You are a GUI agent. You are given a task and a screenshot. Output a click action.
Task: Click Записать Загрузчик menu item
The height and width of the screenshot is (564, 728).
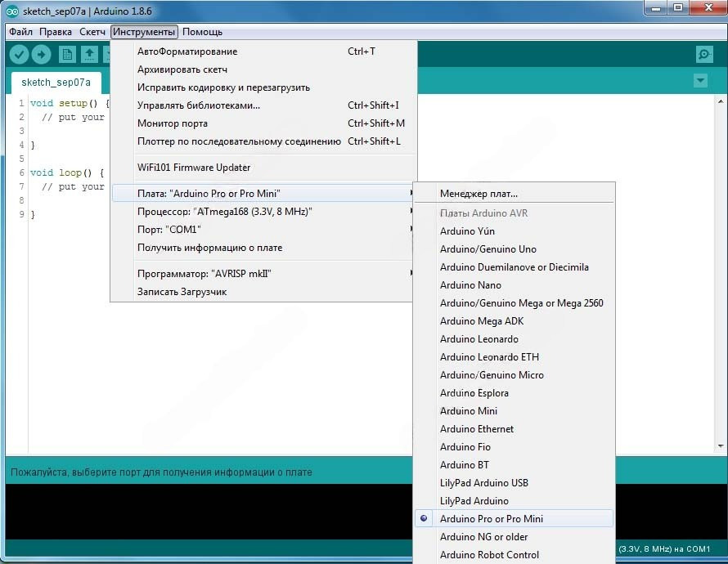(x=182, y=292)
